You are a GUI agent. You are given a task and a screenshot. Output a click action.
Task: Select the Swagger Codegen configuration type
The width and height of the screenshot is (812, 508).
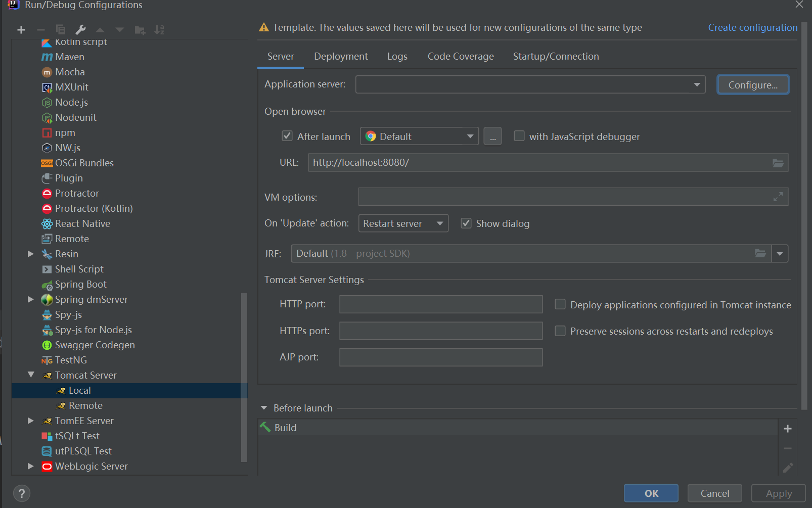[x=95, y=345]
